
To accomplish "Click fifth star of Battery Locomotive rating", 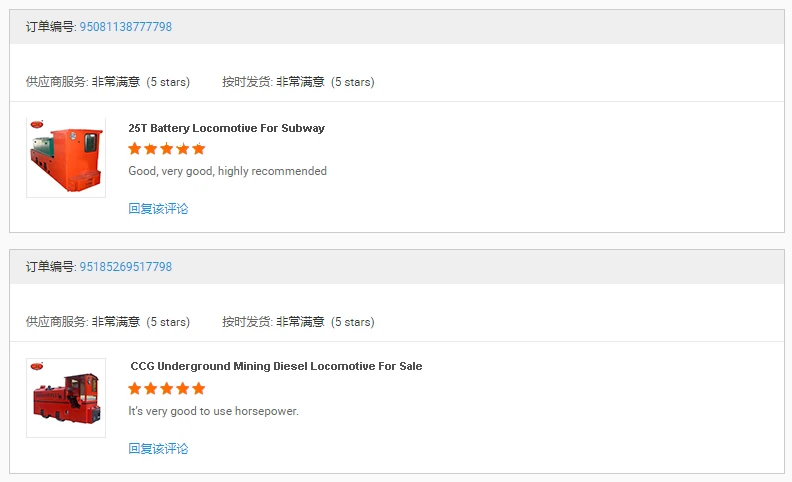I will click(198, 149).
